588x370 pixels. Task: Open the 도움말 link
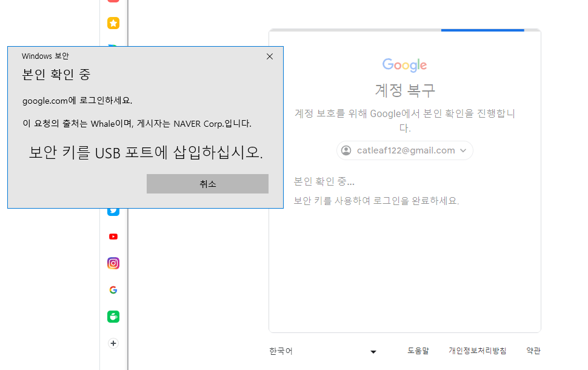pyautogui.click(x=418, y=351)
